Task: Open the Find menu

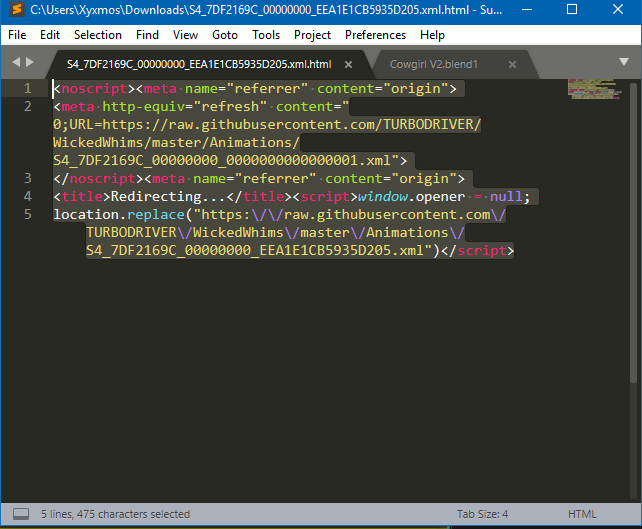Action: 147,35
